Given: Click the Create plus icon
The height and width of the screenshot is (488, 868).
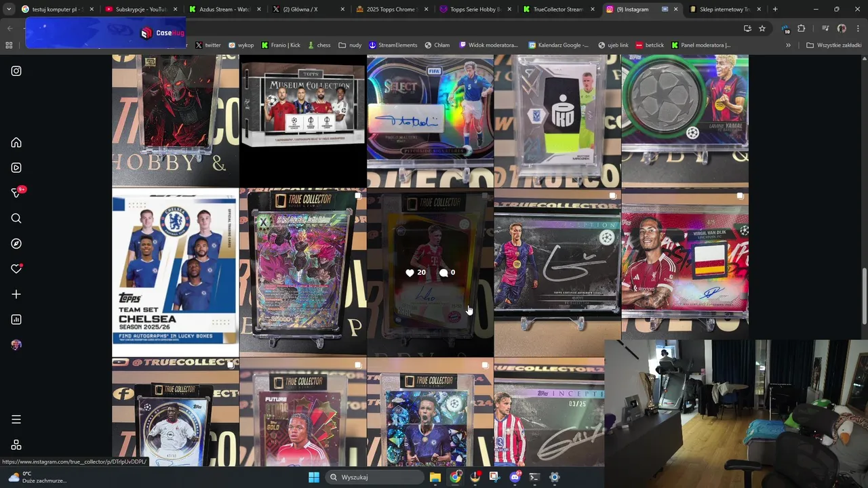Looking at the screenshot, I should 16,294.
